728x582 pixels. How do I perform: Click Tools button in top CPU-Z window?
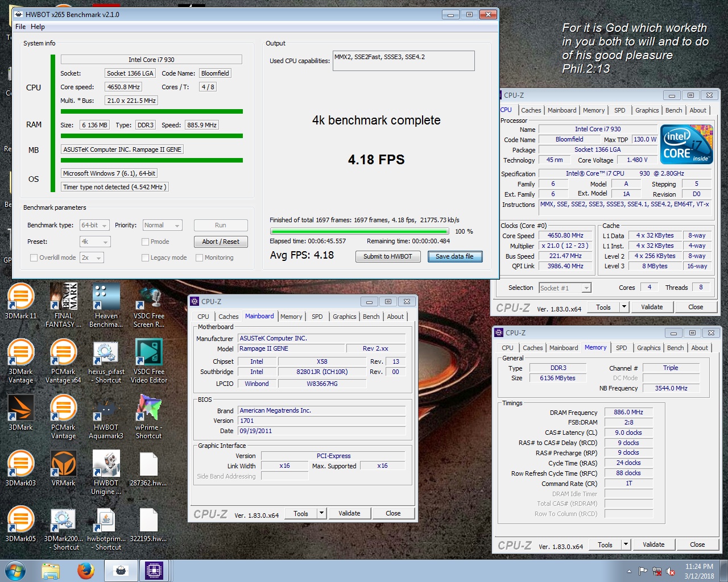[603, 307]
